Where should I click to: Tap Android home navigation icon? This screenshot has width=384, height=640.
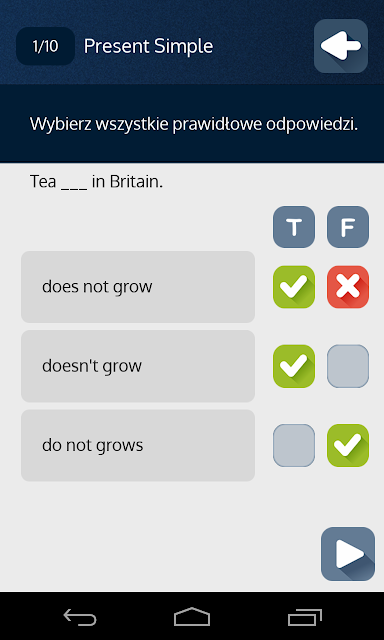coord(192,616)
